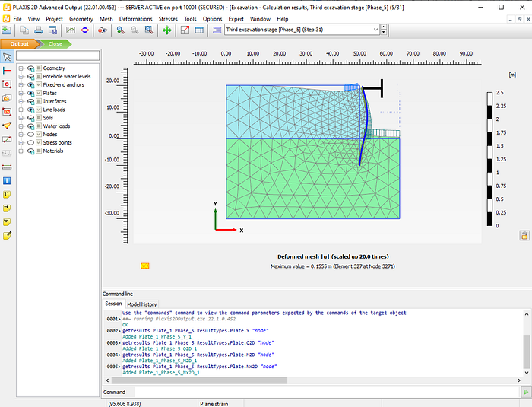Click the reset view zoom icon
Viewport: 532px width, 407px height.
click(149, 30)
